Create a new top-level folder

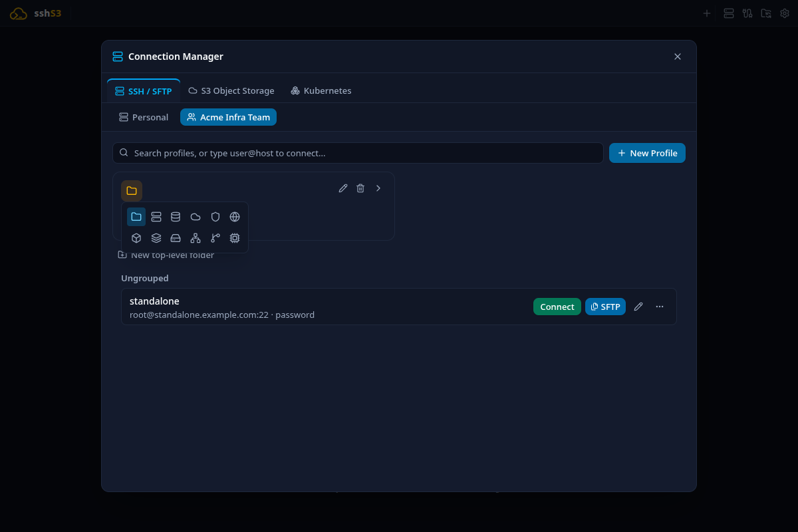pyautogui.click(x=166, y=255)
